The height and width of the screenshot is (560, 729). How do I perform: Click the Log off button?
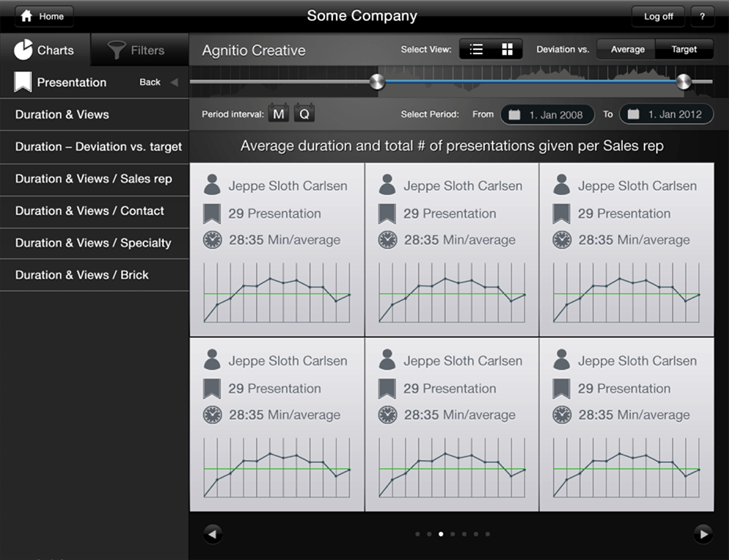click(658, 16)
